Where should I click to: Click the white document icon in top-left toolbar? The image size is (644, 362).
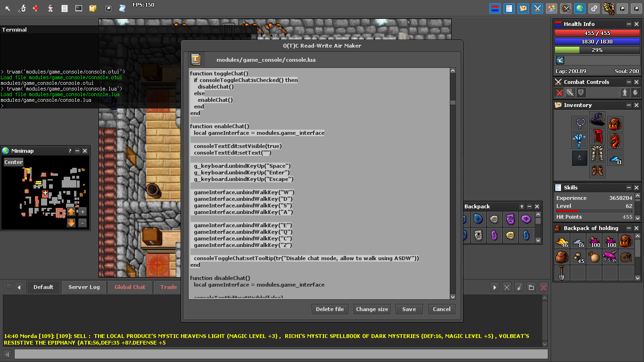[x=65, y=8]
